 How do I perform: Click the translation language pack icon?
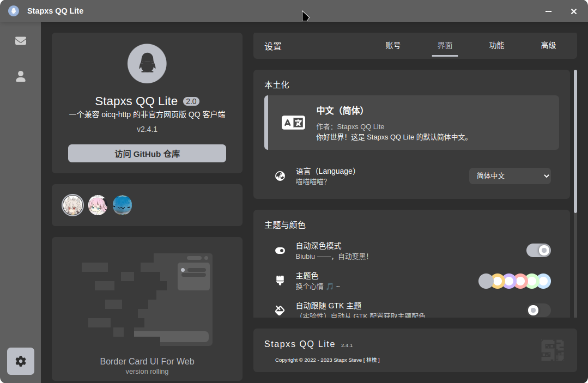tap(293, 123)
